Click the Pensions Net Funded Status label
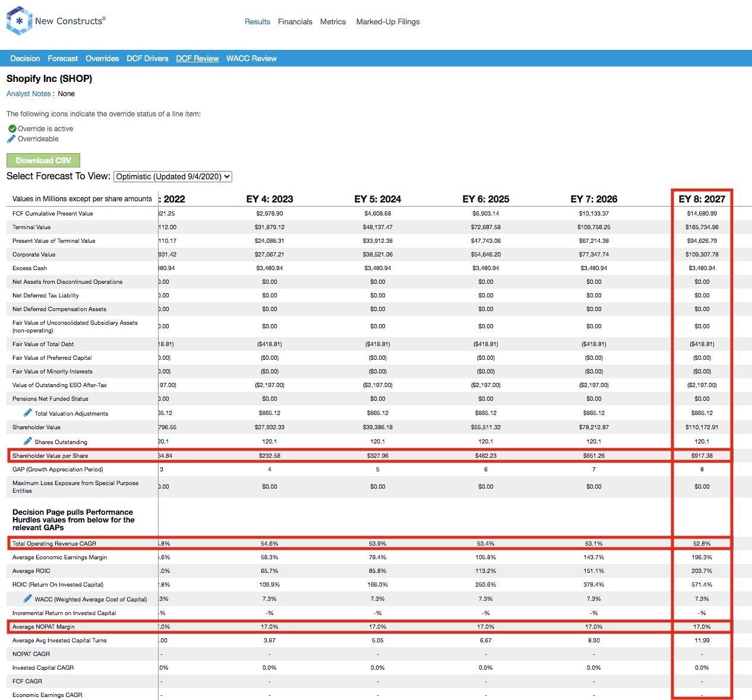Viewport: 752px width, 700px height. tap(50, 398)
